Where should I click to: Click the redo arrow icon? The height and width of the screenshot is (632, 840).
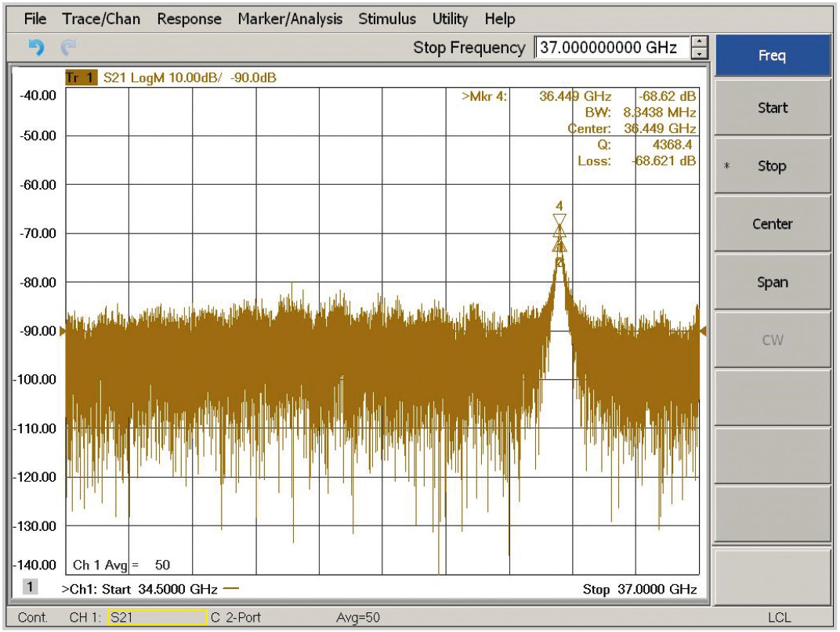pyautogui.click(x=68, y=49)
